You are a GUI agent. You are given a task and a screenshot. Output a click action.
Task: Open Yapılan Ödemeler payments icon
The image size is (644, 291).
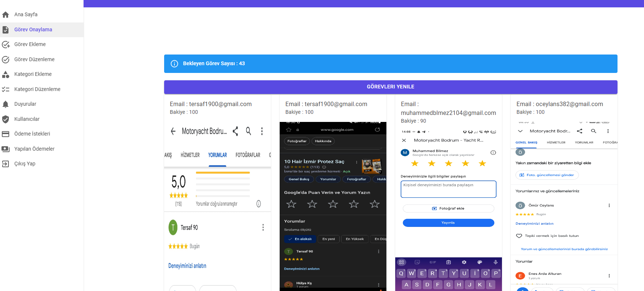6,149
